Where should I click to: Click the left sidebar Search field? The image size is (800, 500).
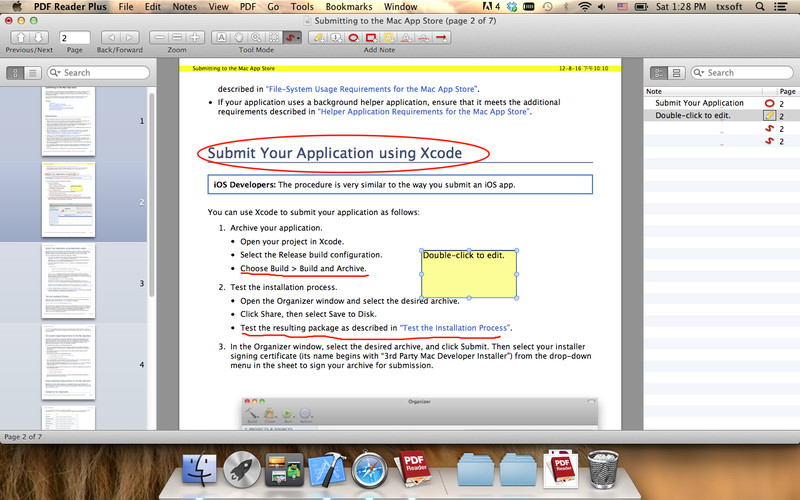98,72
